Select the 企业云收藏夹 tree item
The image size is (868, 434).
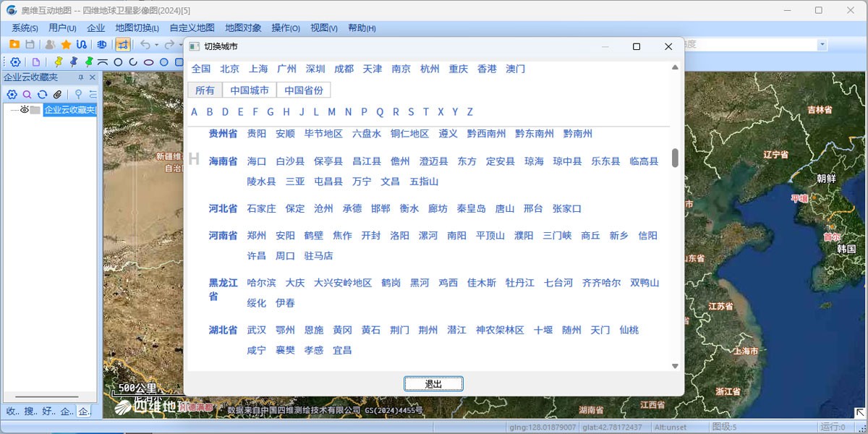coord(69,110)
